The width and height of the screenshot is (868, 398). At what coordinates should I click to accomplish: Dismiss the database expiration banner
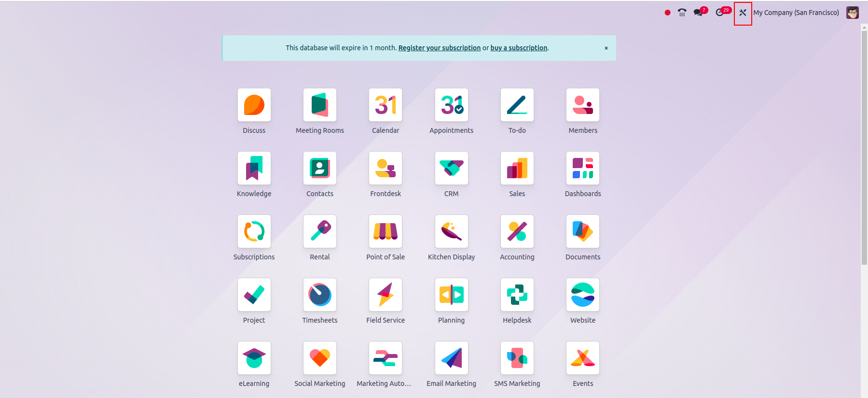point(606,48)
